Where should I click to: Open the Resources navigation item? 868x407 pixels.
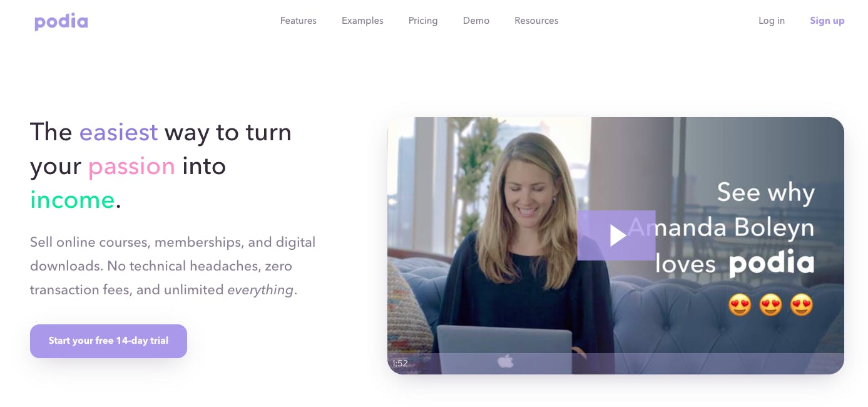536,21
